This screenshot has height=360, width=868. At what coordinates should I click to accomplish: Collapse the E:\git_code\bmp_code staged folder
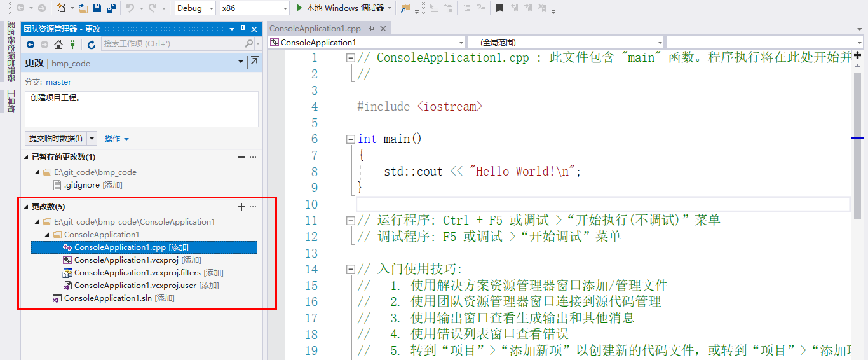(37, 172)
